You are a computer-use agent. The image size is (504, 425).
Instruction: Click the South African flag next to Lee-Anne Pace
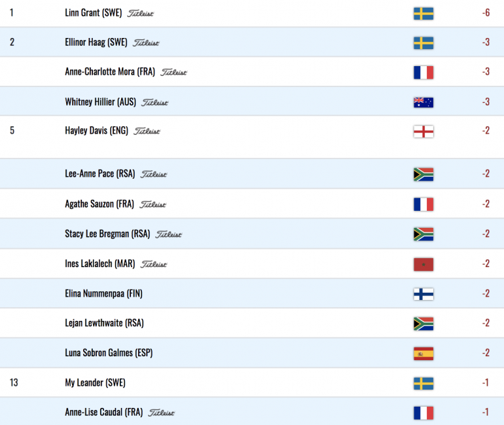coord(423,174)
